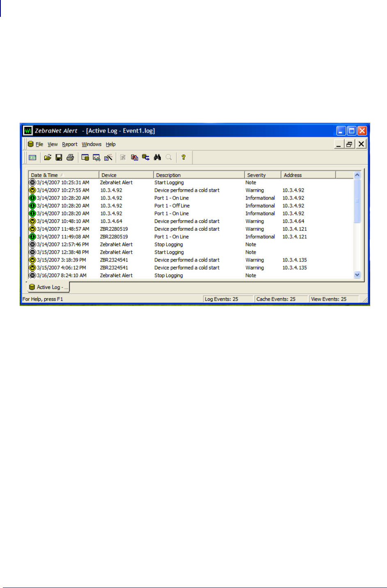The height and width of the screenshot is (588, 387).
Task: Minimize the inner Active Log window
Action: pyautogui.click(x=339, y=144)
